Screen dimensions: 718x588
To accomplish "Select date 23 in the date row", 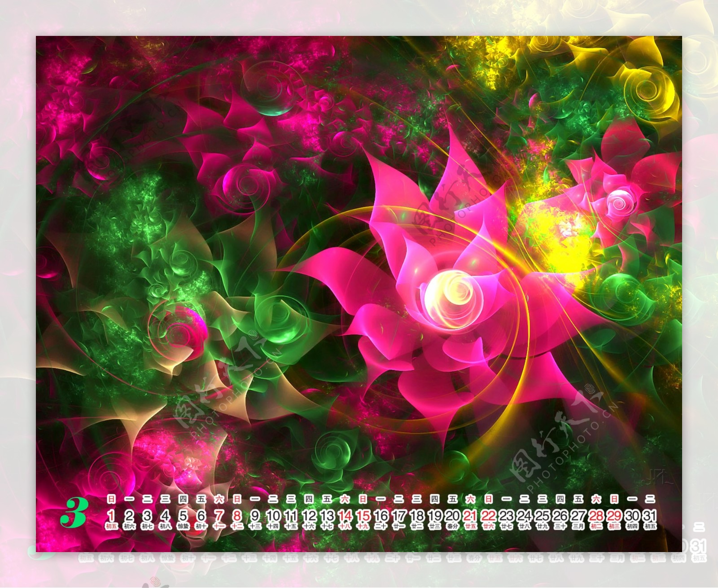I will tap(506, 515).
